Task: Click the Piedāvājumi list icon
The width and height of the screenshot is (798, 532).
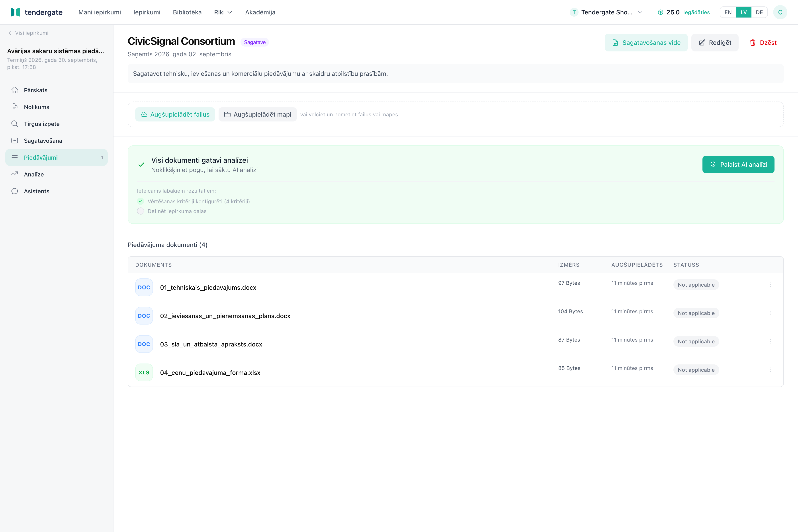Action: pos(15,157)
